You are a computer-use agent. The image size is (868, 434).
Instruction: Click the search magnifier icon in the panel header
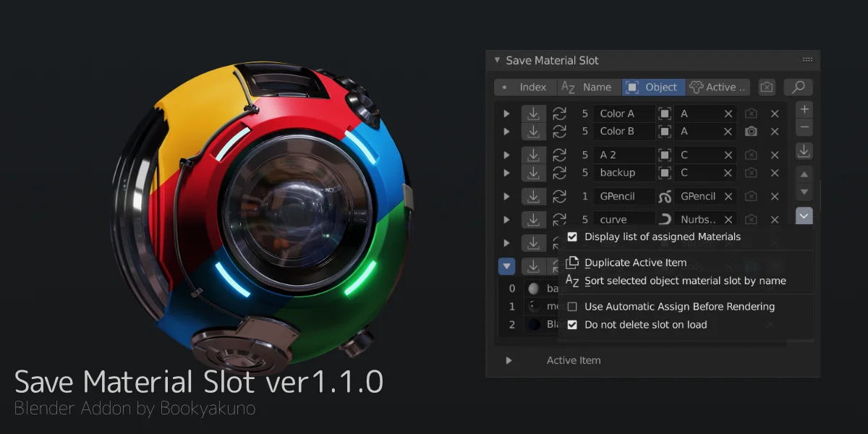point(798,87)
